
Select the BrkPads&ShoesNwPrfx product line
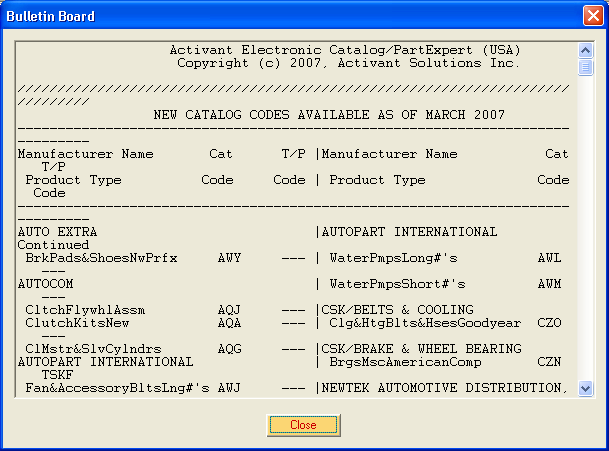pyautogui.click(x=101, y=258)
